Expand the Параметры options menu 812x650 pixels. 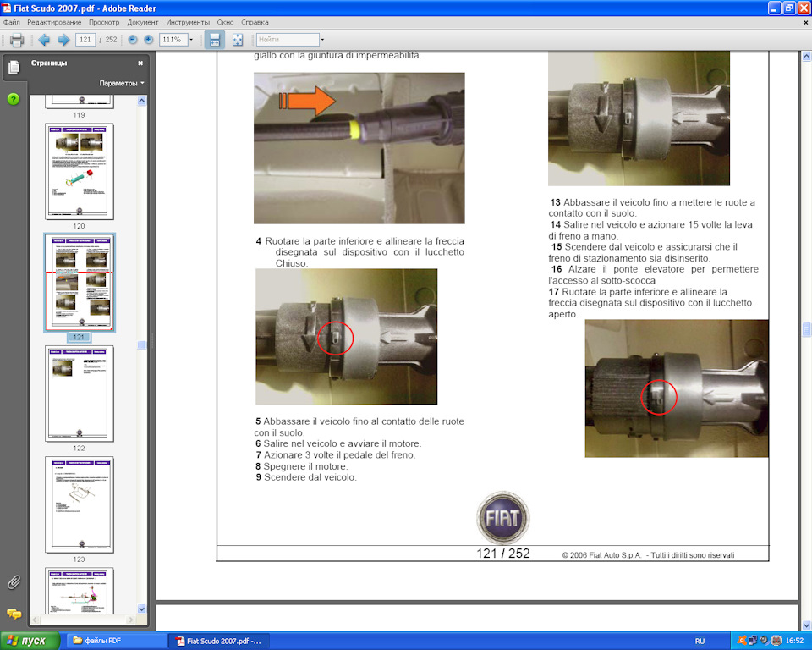point(122,83)
